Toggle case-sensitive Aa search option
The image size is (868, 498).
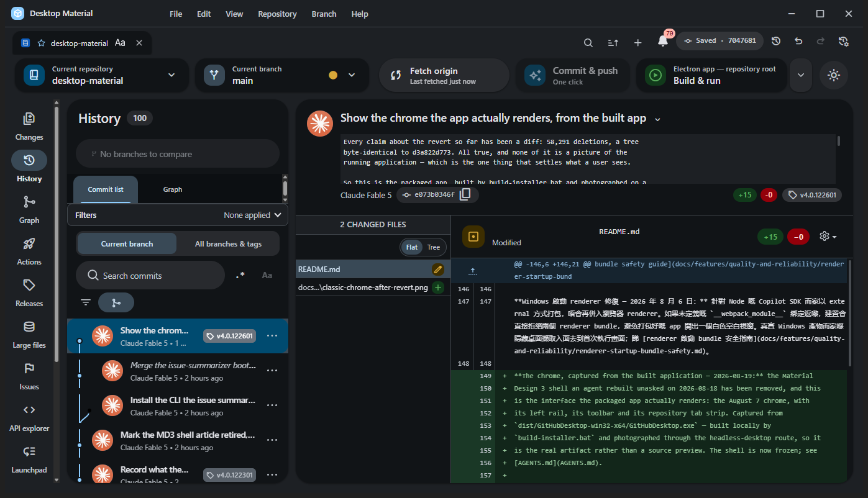[267, 275]
